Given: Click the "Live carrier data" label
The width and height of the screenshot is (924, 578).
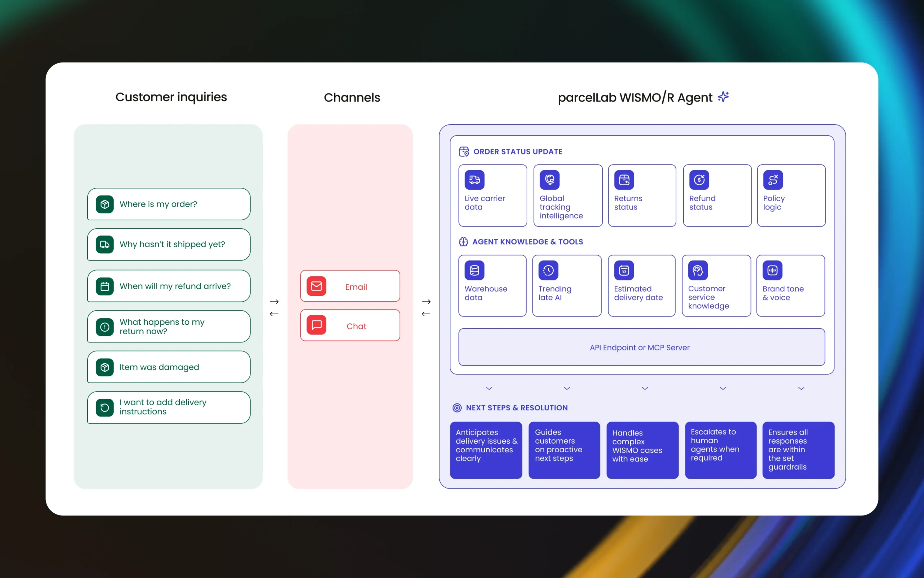Looking at the screenshot, I should point(484,203).
